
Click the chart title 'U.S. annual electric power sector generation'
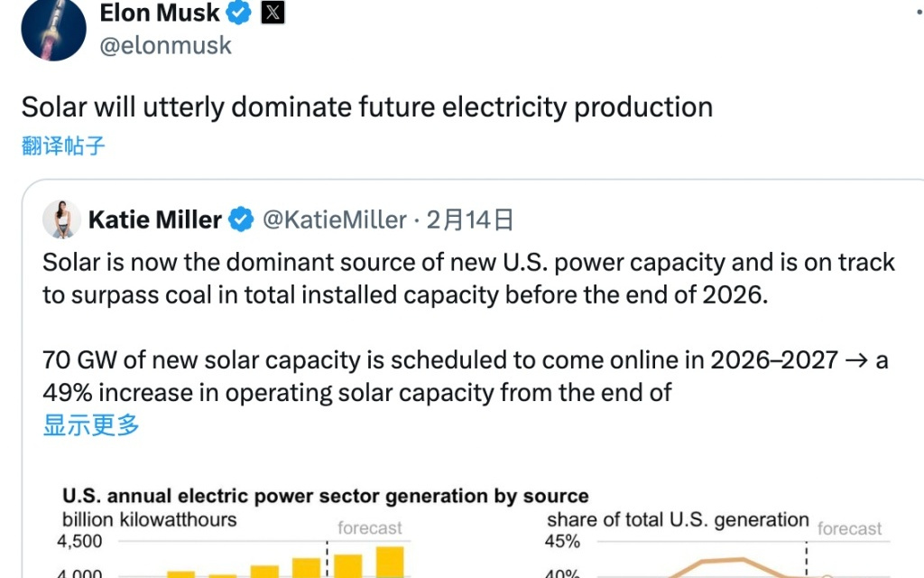point(325,496)
